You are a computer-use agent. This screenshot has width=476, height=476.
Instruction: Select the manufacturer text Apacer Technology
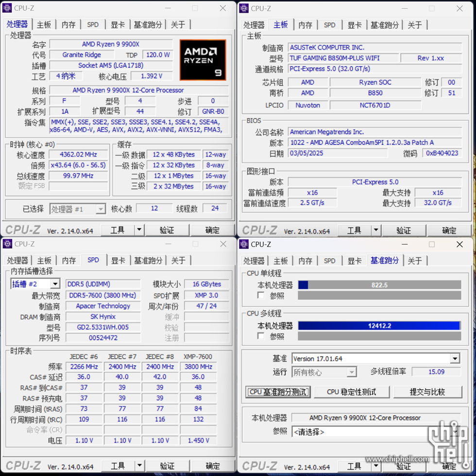103,306
